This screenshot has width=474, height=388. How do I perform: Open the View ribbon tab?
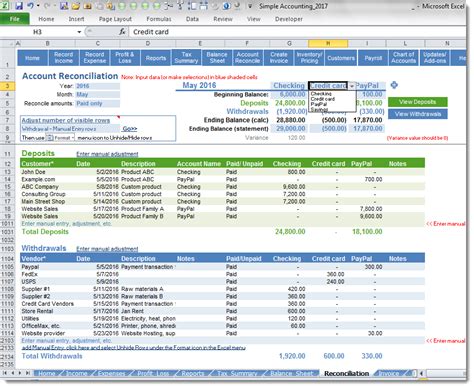pos(254,19)
